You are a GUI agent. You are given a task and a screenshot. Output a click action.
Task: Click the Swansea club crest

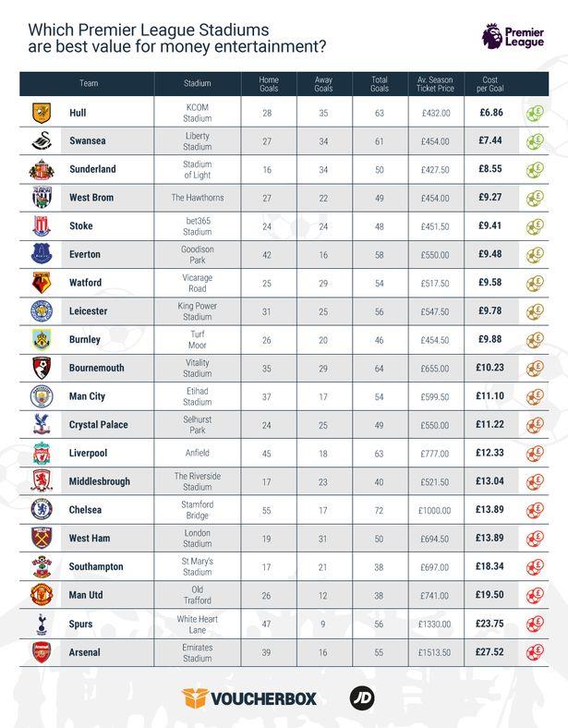pos(41,140)
